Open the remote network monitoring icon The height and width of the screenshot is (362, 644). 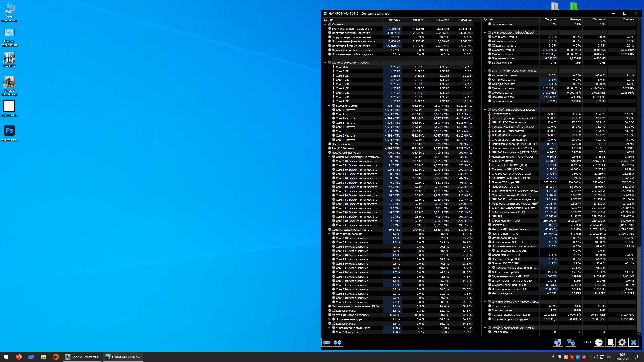click(571, 342)
